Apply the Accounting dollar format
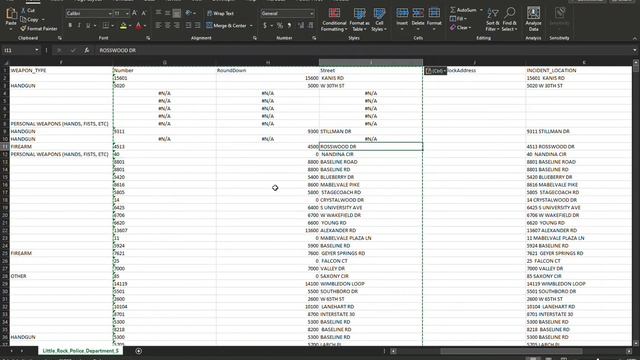The width and height of the screenshot is (640, 360). [x=265, y=26]
